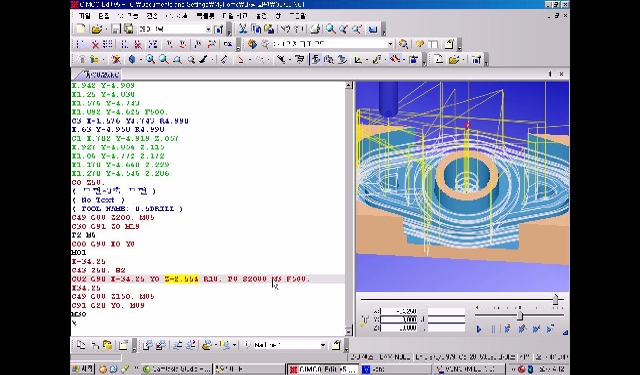640x375 pixels.
Task: Click the CIMCO Edit taskbar button
Action: click(x=322, y=369)
